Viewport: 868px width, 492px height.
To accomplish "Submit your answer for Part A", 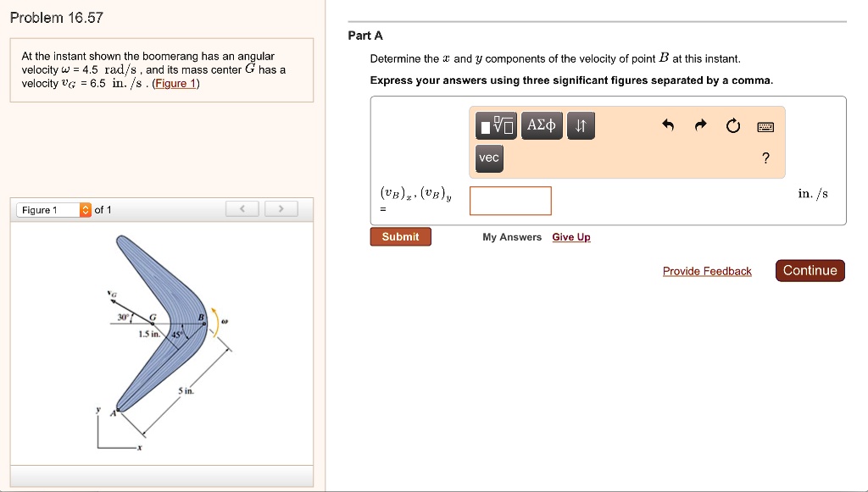I will click(399, 237).
